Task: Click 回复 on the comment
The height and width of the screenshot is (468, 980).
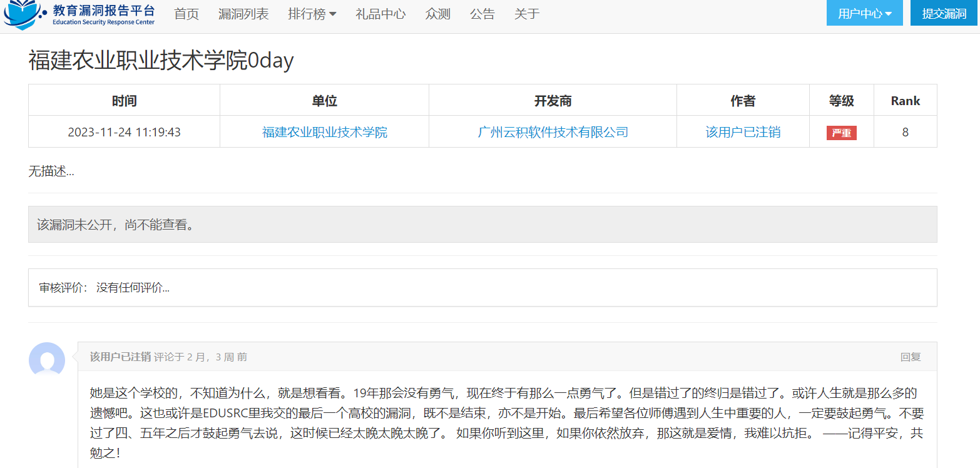Action: pyautogui.click(x=911, y=357)
